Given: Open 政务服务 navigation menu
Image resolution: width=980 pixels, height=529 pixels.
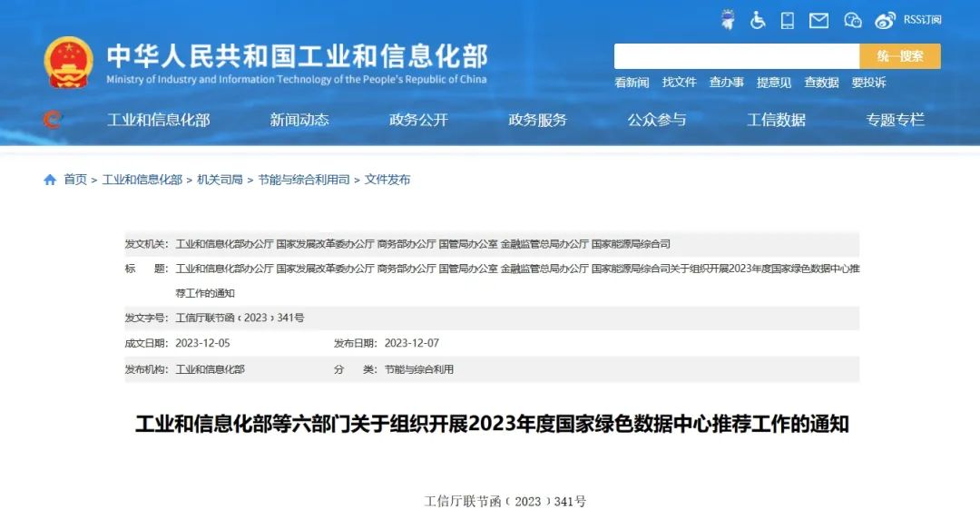Looking at the screenshot, I should click(x=537, y=120).
